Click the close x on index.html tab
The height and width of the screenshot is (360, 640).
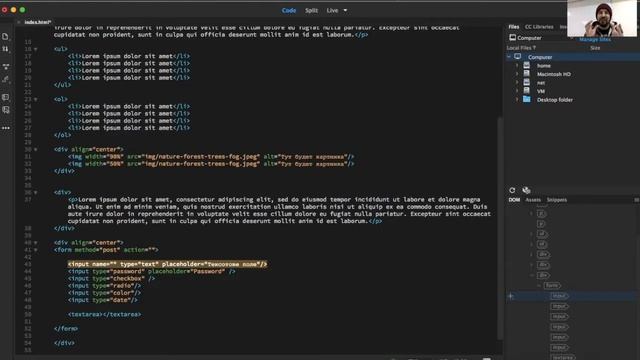(19, 22)
